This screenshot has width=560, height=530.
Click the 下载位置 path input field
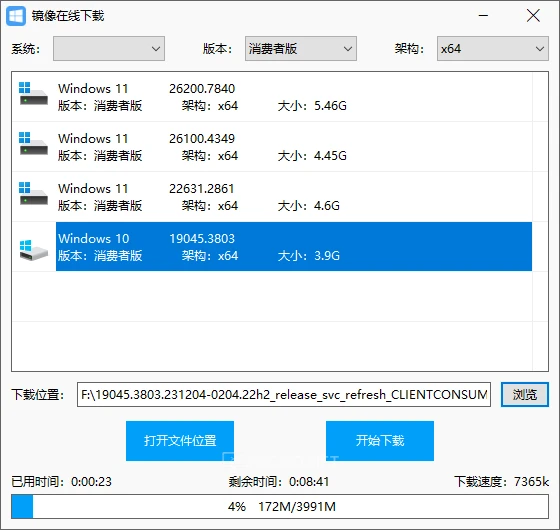point(284,395)
